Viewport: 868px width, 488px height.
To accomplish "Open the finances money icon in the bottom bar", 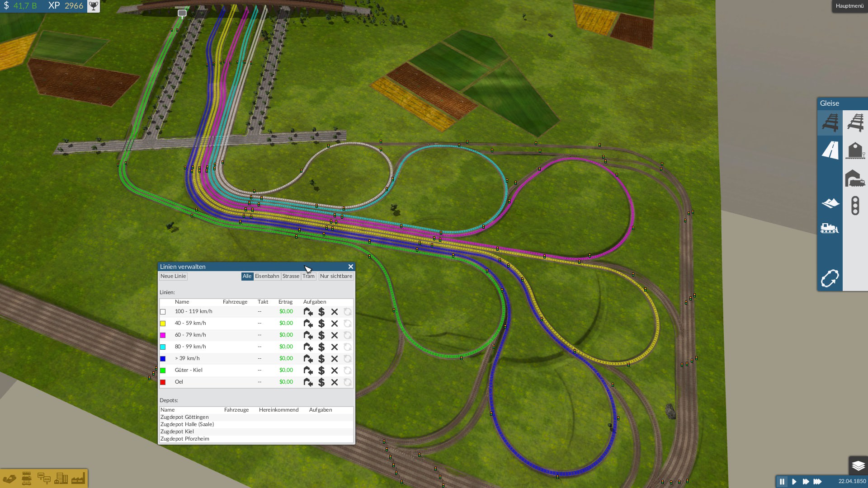I will (9, 479).
